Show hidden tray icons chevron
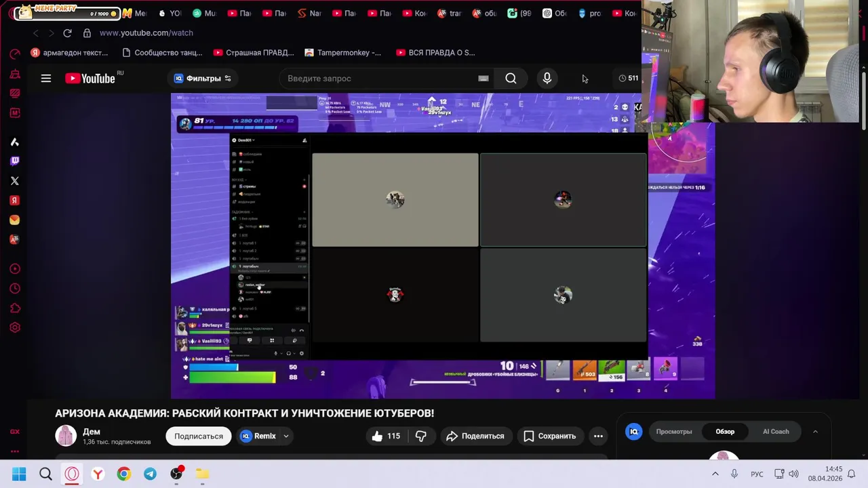This screenshot has height=488, width=868. point(715,474)
